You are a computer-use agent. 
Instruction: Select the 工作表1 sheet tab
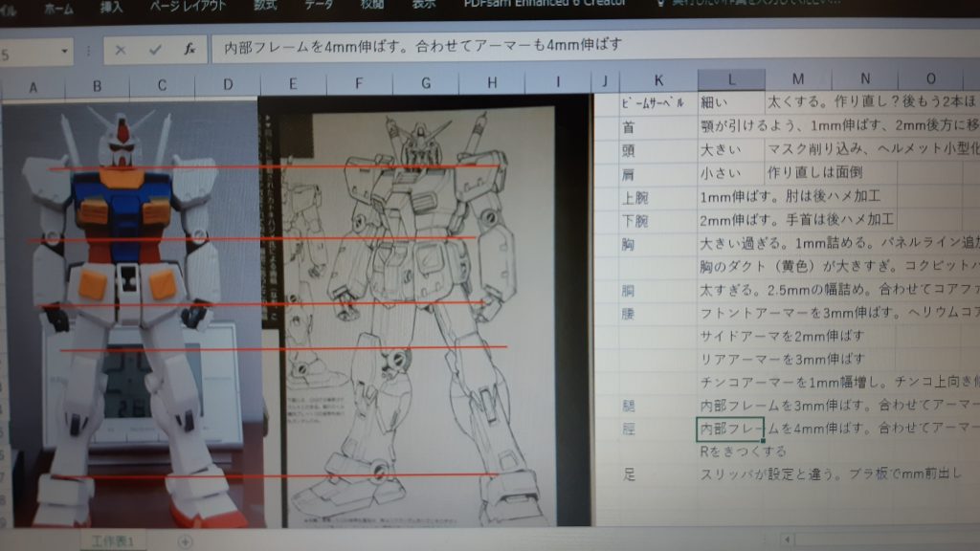click(x=113, y=541)
